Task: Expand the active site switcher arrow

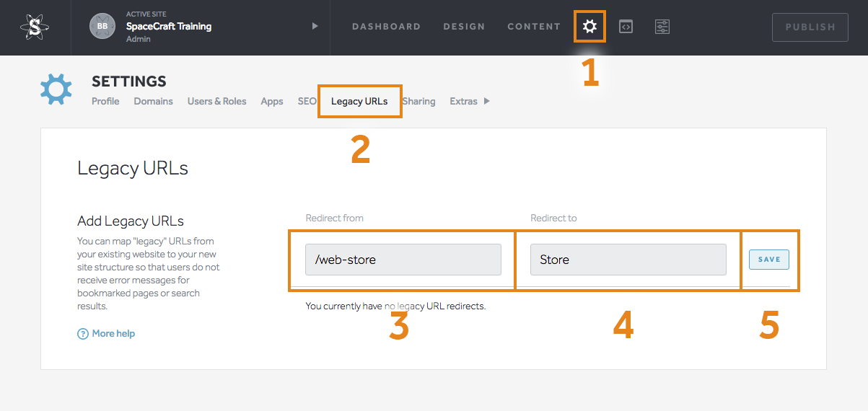Action: 315,27
